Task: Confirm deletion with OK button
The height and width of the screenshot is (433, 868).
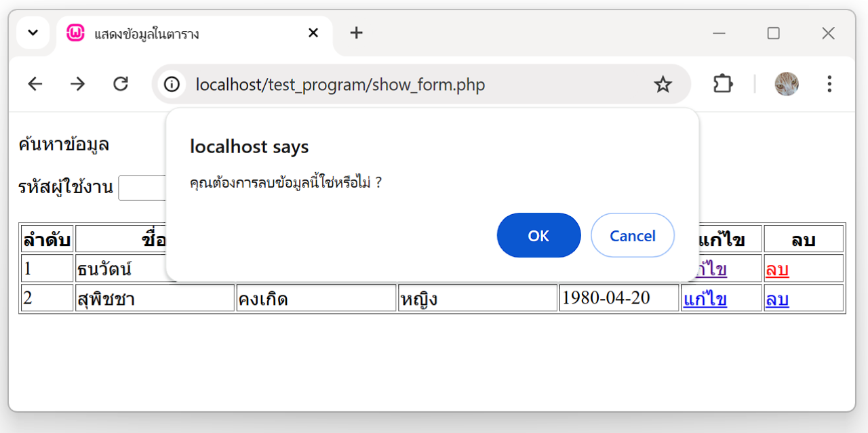Action: point(538,235)
